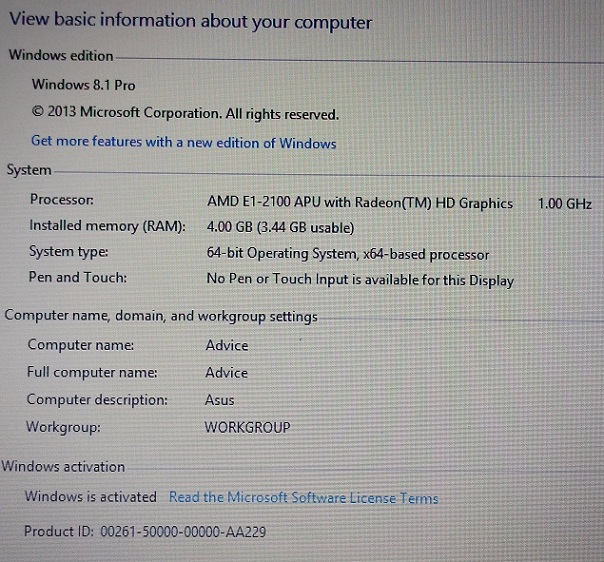The height and width of the screenshot is (562, 604).
Task: Click the 'Computer description:' label
Action: (97, 399)
